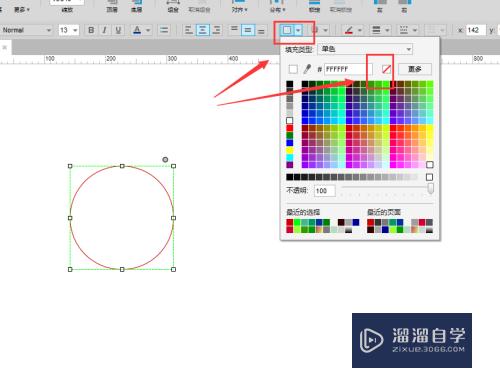Open the fill color dropdown arrow
The width and height of the screenshot is (500, 378).
tap(298, 30)
